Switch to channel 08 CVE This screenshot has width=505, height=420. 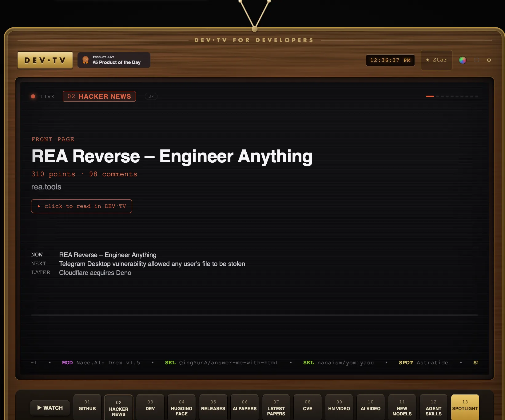coord(308,407)
